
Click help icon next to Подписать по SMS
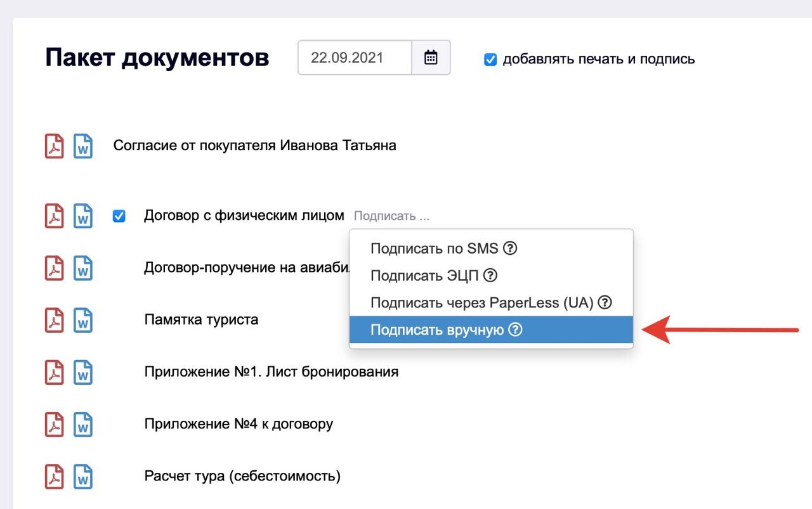point(510,248)
